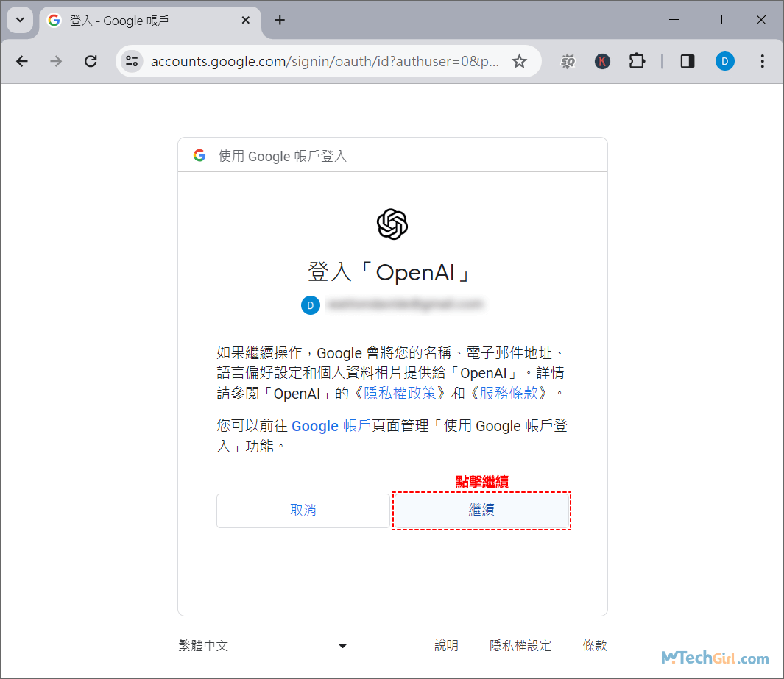Bookmark this page with the star icon
Image resolution: width=784 pixels, height=679 pixels.
(520, 61)
